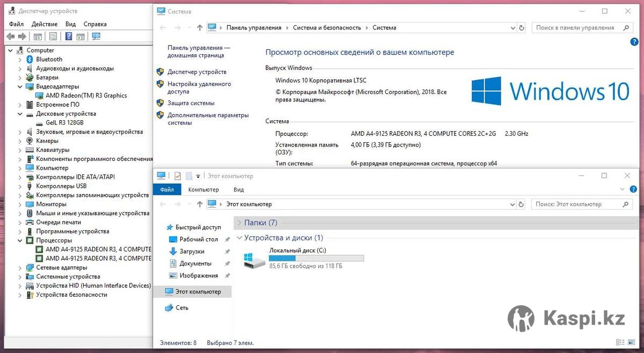The image size is (644, 353).
Task: Click the Local Disk C: usage bar
Action: pyautogui.click(x=316, y=258)
